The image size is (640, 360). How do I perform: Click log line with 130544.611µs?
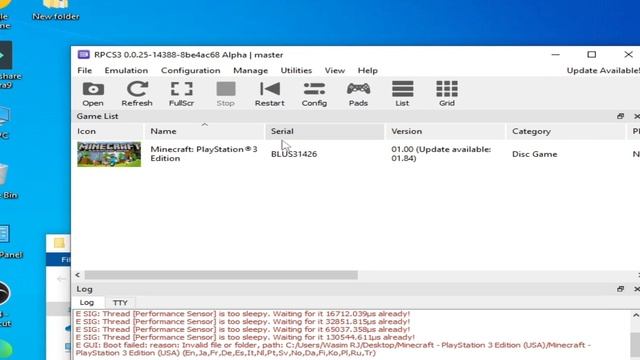(245, 338)
